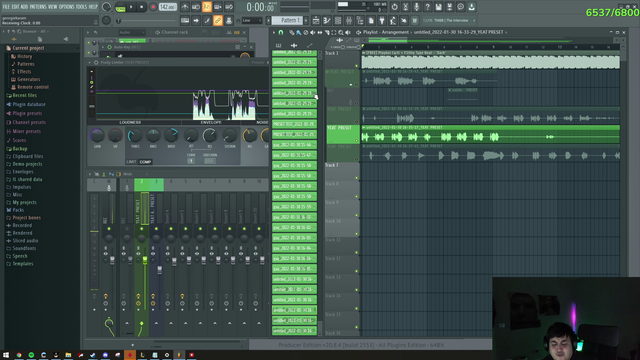Click the CURVE selector in Fruity Limiter

[x=191, y=161]
